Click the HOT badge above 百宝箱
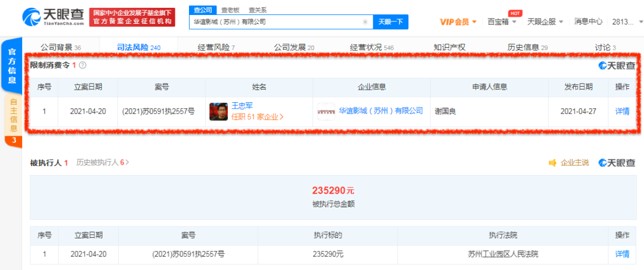This screenshot has height=270, width=644. 515,13
